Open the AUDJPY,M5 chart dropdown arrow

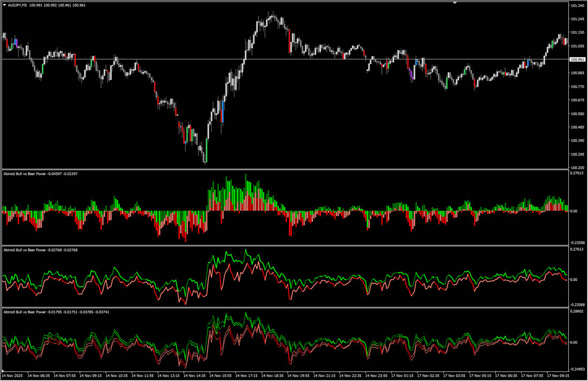pyautogui.click(x=5, y=5)
